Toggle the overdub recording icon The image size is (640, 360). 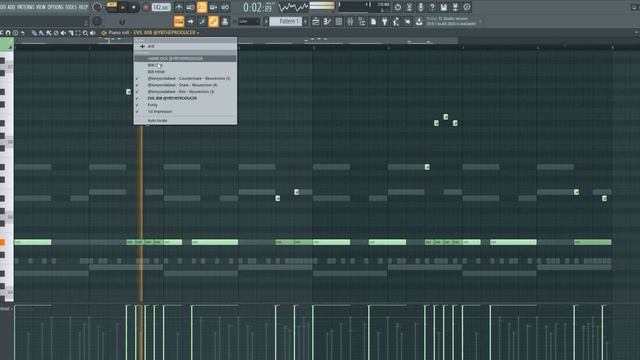tap(213, 7)
